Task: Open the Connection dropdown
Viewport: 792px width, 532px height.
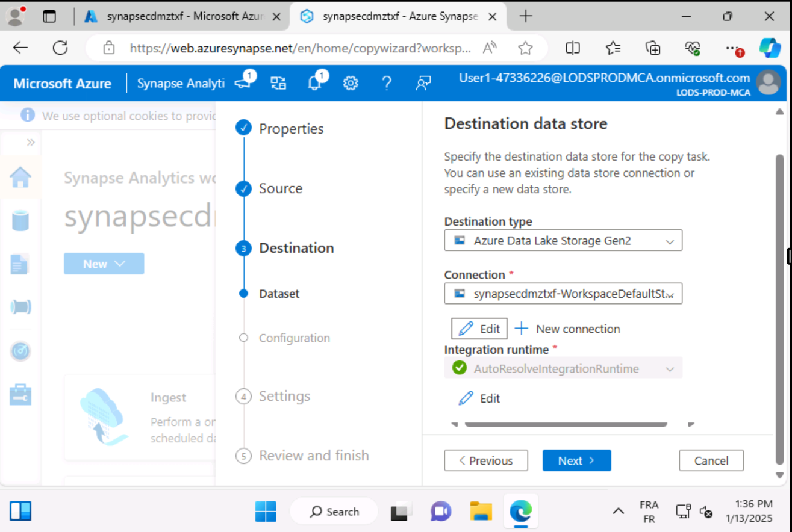Action: coord(563,294)
